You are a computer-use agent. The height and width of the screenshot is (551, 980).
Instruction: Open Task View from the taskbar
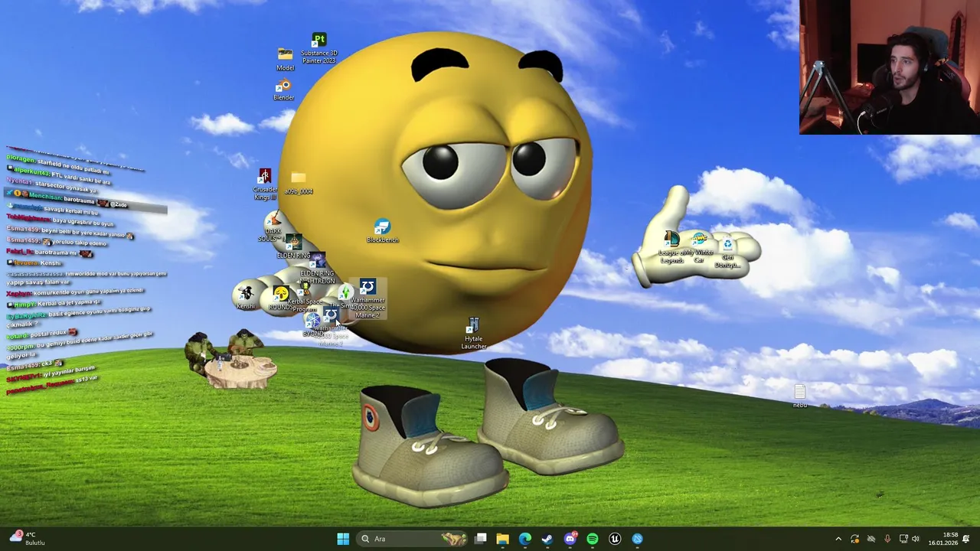pos(480,539)
